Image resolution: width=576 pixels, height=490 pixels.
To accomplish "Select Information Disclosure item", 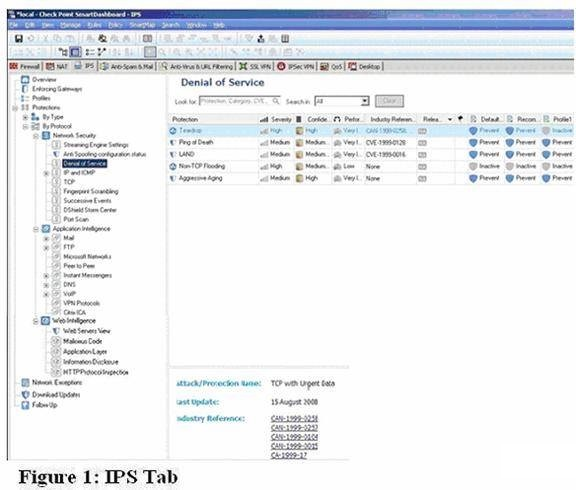I will point(91,362).
